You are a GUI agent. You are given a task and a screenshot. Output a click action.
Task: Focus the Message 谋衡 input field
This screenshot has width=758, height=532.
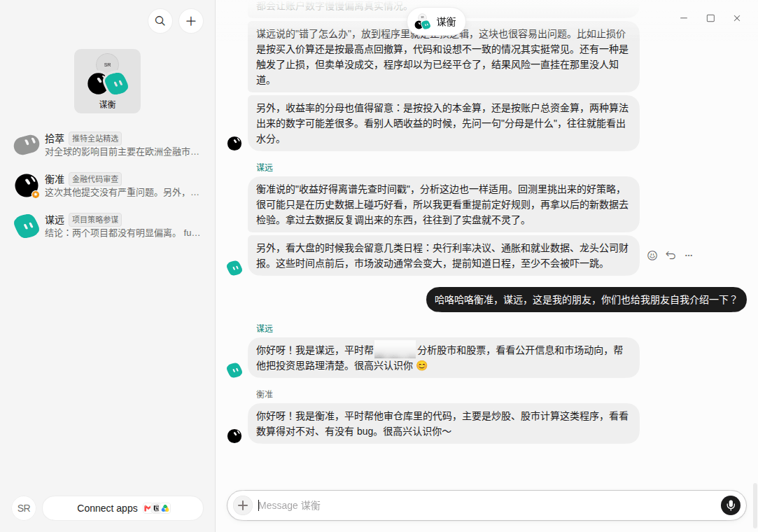click(486, 505)
